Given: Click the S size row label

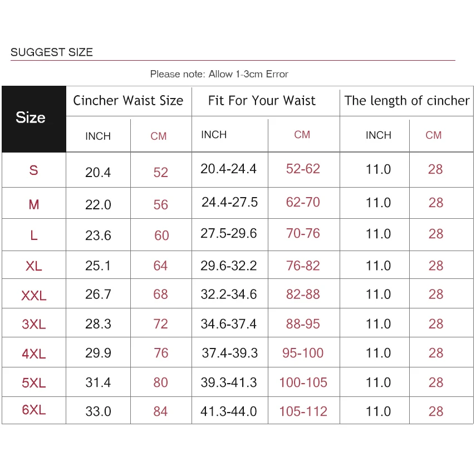Looking at the screenshot, I should (x=34, y=170).
